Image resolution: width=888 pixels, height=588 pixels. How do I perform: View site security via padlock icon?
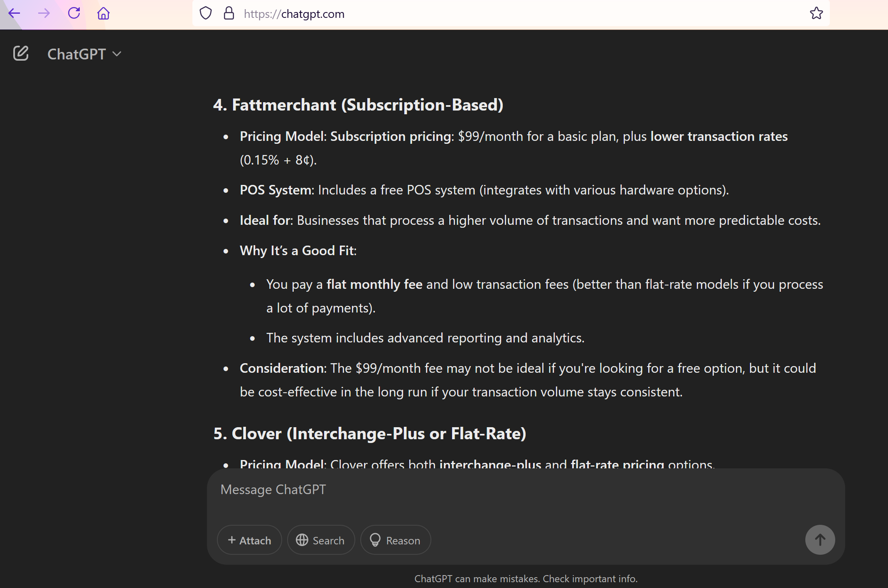(229, 13)
